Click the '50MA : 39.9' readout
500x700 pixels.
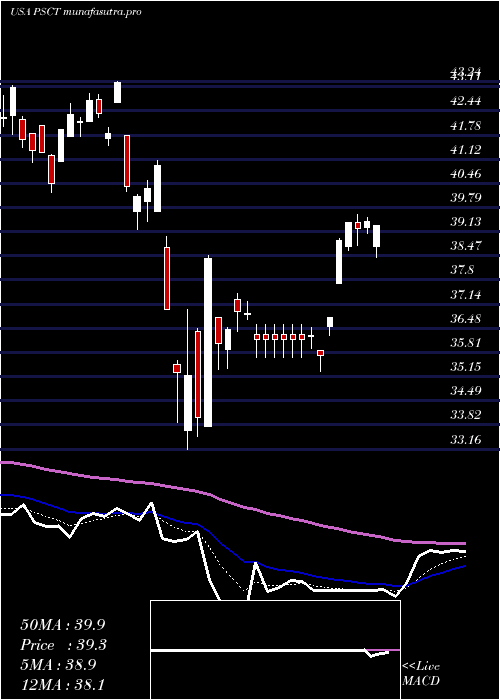point(63,625)
